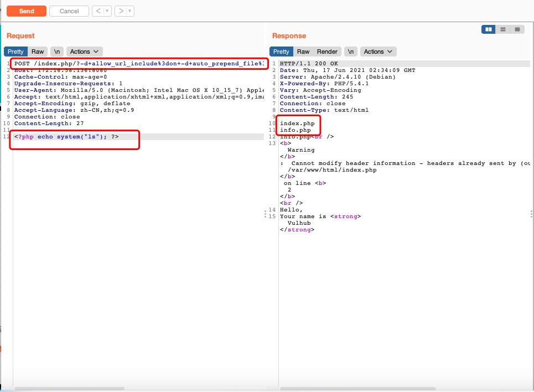
Task: Click the Connection: close request header
Action: (x=47, y=117)
